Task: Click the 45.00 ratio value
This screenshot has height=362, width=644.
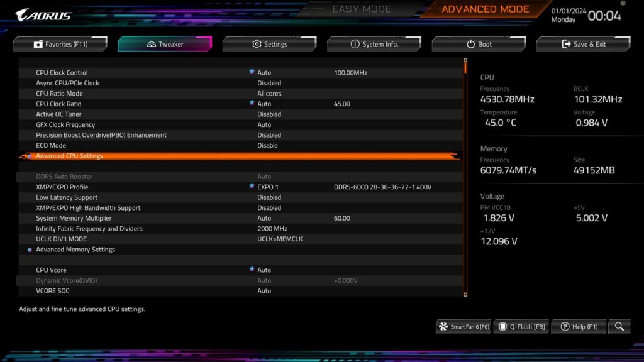Action: tap(341, 104)
